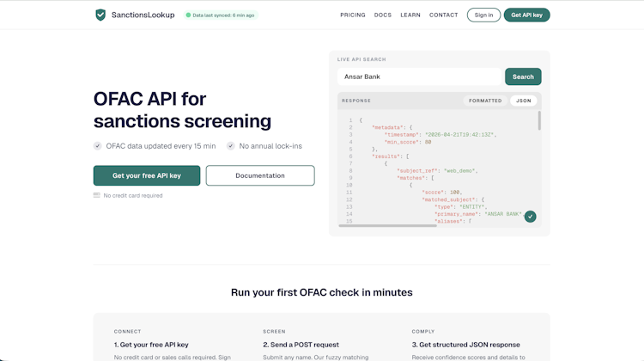Click the Get API key header button
This screenshot has width=644, height=361.
527,15
